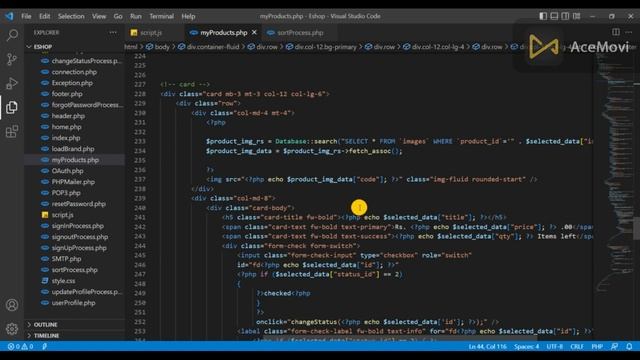Select myProducts.php in the explorer
Image resolution: width=640 pixels, height=360 pixels.
click(x=75, y=160)
